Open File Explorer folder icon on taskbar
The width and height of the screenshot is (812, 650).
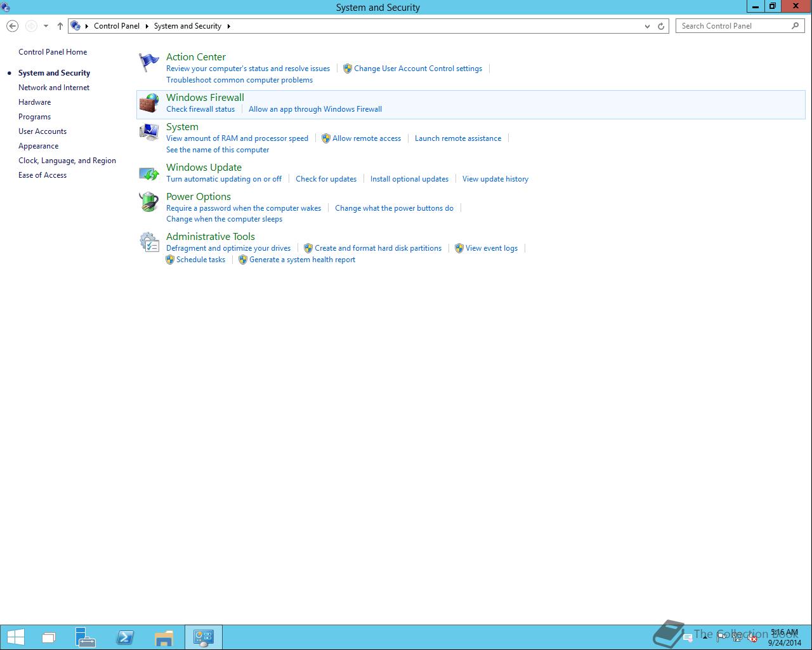[x=164, y=637]
